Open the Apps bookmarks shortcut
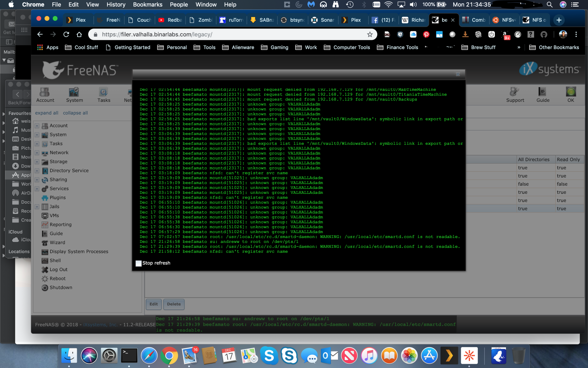This screenshot has height=368, width=588. pos(48,48)
